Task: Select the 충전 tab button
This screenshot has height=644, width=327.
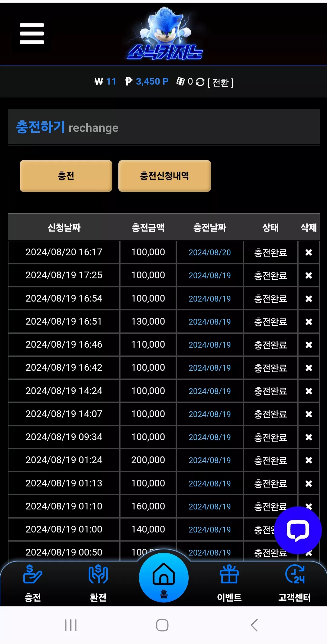Action: click(66, 176)
